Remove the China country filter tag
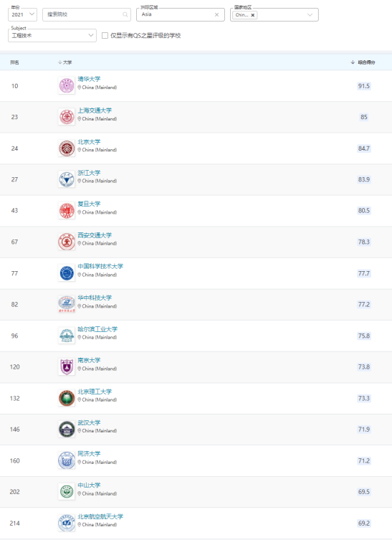The height and width of the screenshot is (540, 392). click(253, 15)
